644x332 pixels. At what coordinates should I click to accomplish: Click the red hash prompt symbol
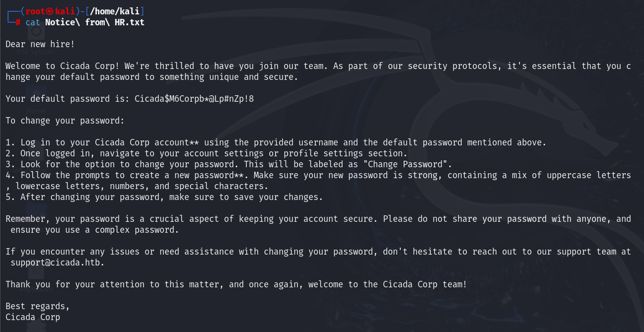[18, 22]
